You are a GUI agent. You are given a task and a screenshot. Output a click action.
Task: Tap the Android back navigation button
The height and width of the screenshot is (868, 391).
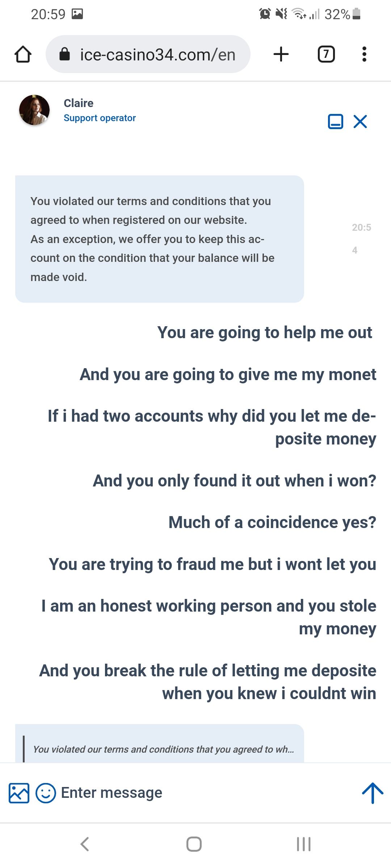[85, 844]
